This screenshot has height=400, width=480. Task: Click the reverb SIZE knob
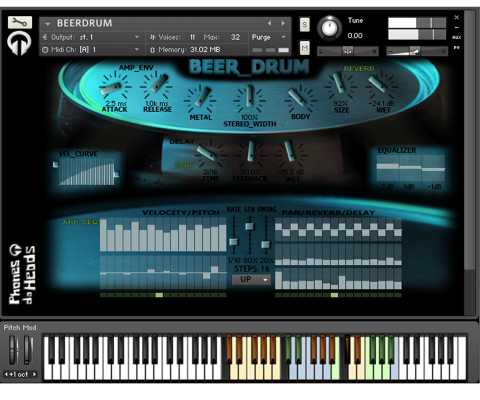pyautogui.click(x=340, y=85)
